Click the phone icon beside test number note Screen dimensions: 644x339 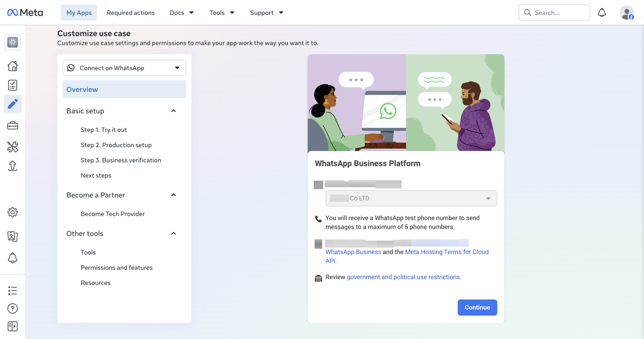[318, 219]
